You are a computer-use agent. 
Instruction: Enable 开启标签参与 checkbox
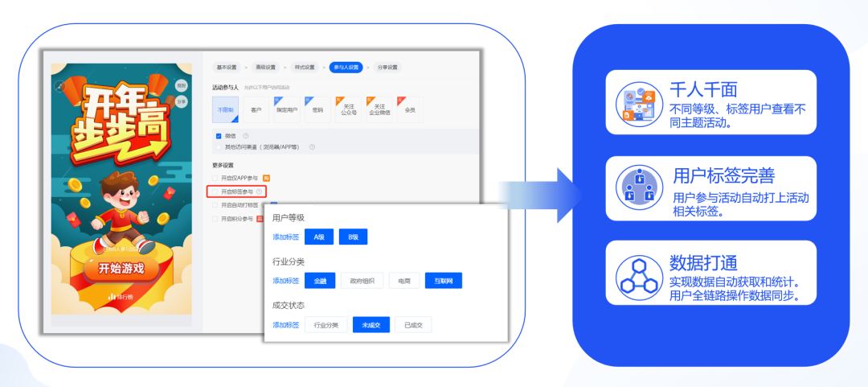click(215, 191)
